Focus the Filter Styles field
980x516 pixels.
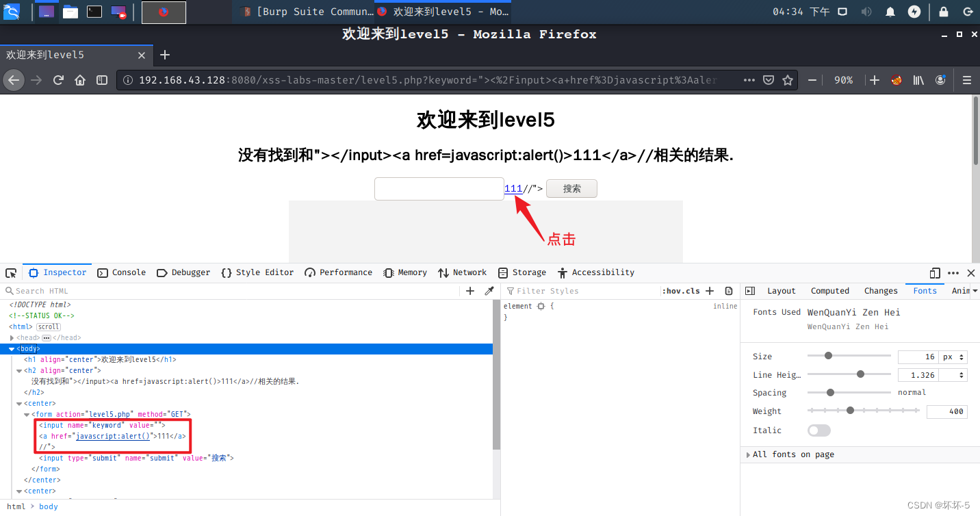click(x=580, y=291)
